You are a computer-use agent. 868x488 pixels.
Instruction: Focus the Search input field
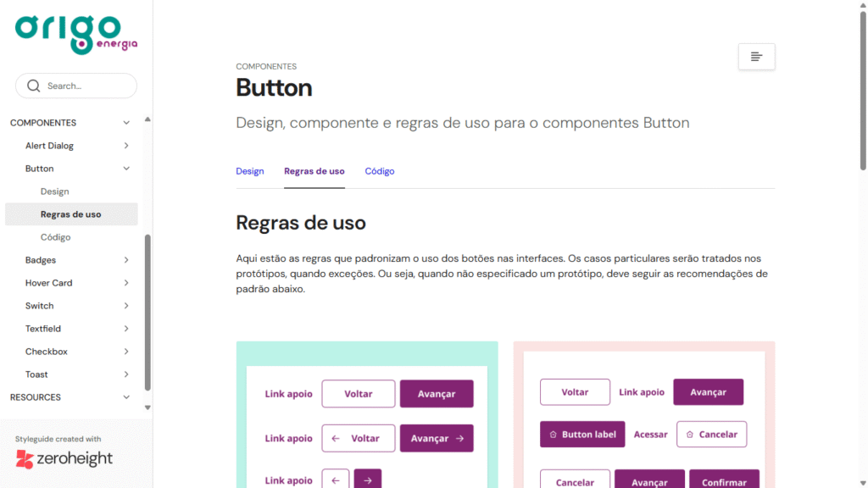[85, 86]
